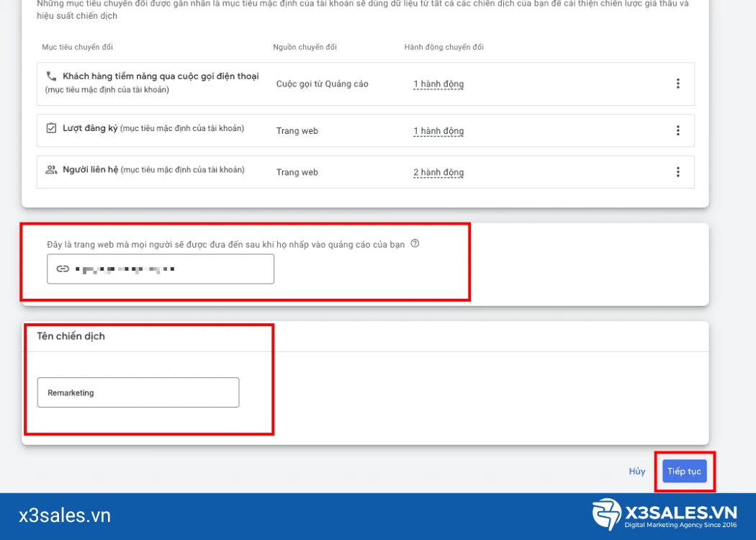Screen dimensions: 756x540
Task: Click the people icon beside Người liên hệ
Action: [51, 170]
